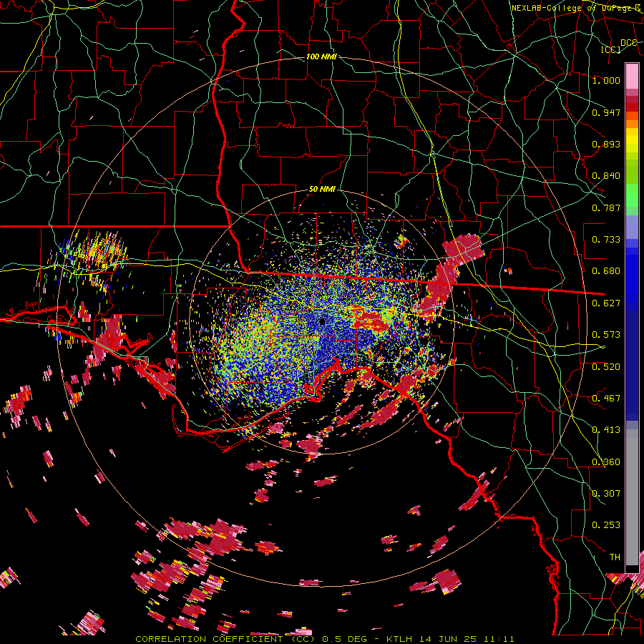
Task: Select the 0.627 scale value
Action: (x=606, y=303)
